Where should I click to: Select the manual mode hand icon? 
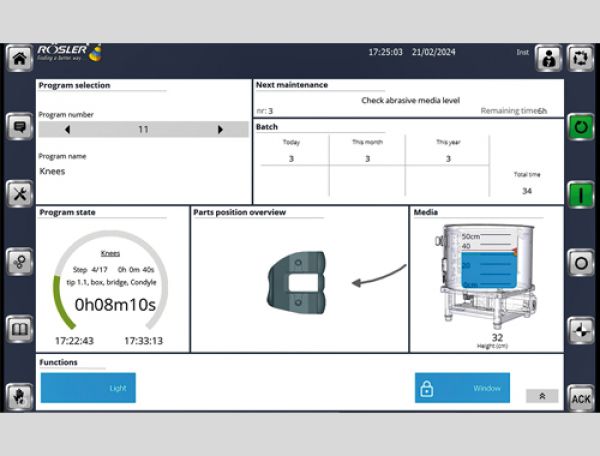[19, 397]
